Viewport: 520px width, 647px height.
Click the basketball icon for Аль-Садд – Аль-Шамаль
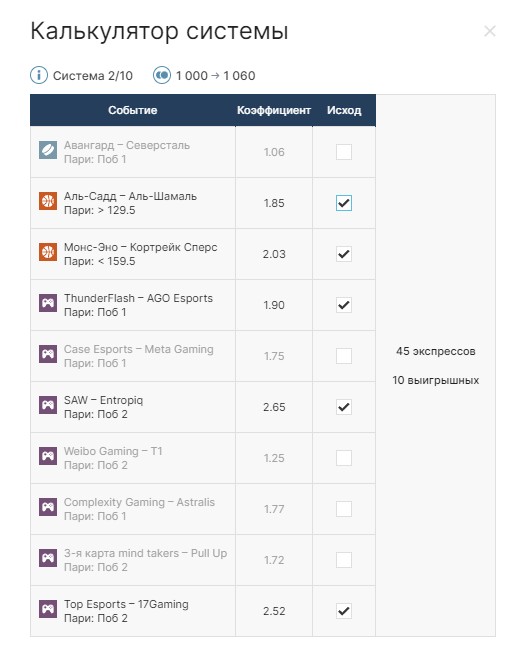pyautogui.click(x=48, y=201)
